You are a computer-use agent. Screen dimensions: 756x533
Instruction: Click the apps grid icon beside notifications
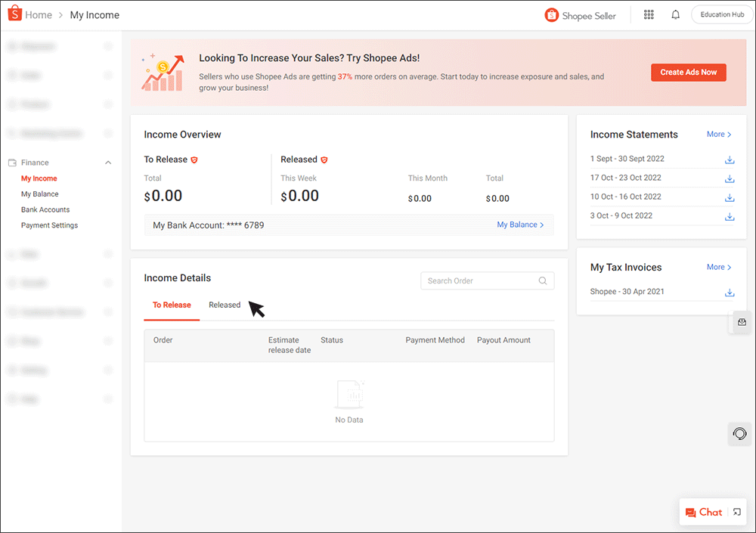649,14
